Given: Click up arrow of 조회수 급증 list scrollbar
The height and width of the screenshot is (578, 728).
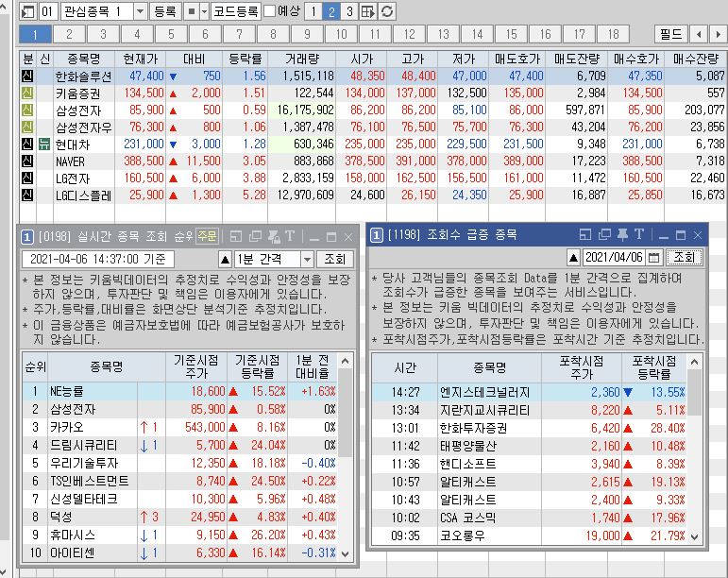Looking at the screenshot, I should [x=695, y=362].
